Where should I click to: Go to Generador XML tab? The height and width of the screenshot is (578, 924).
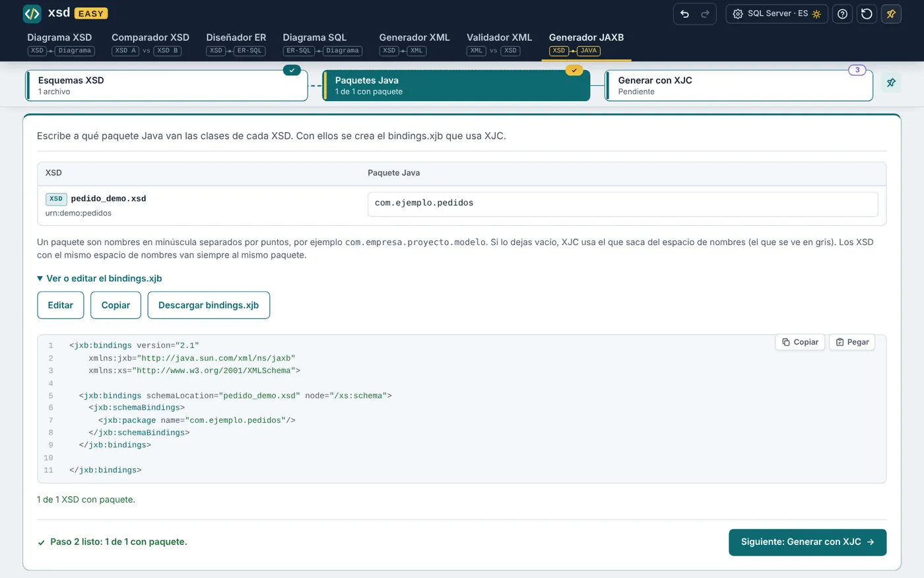coord(414,43)
